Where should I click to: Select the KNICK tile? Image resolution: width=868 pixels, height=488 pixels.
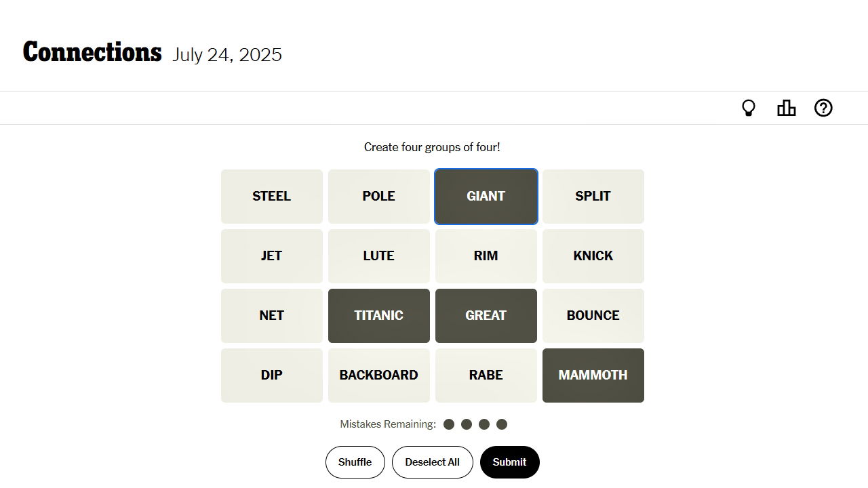[x=593, y=256]
